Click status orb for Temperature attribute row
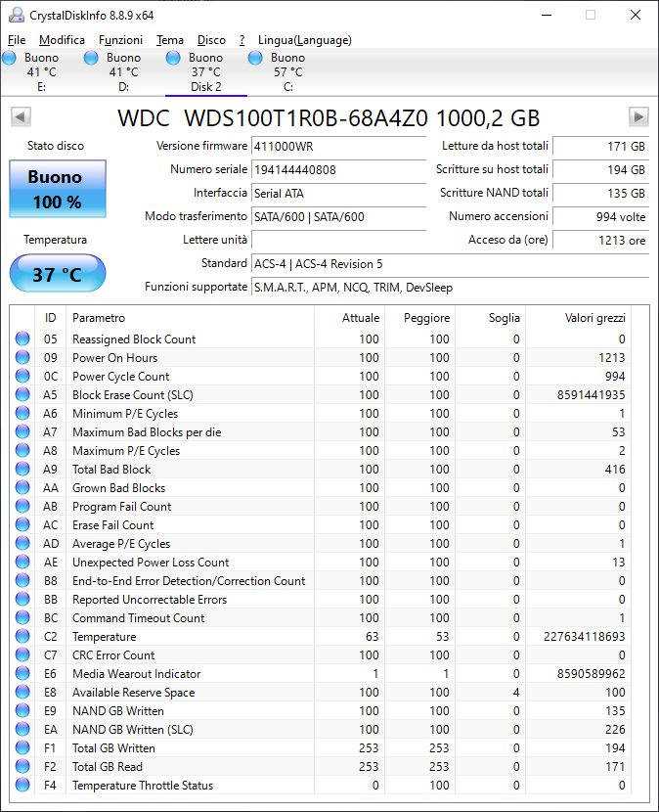Screen dimensions: 659x812 click(x=22, y=636)
